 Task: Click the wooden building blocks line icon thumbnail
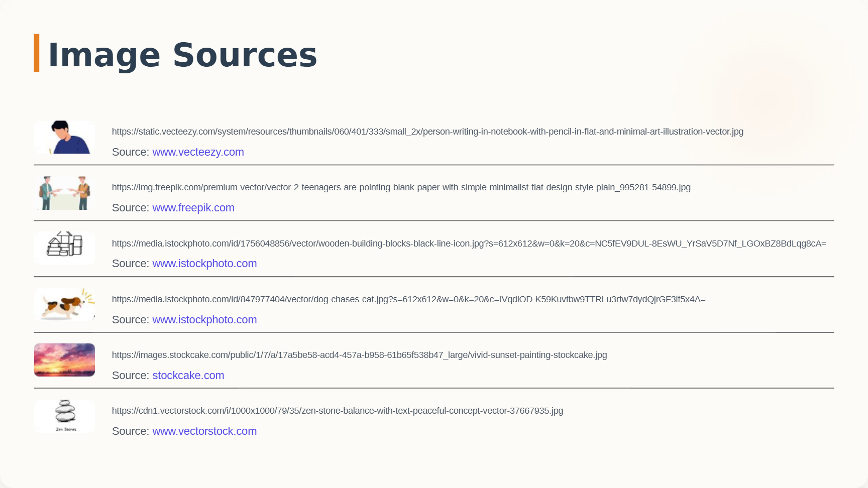click(x=64, y=248)
